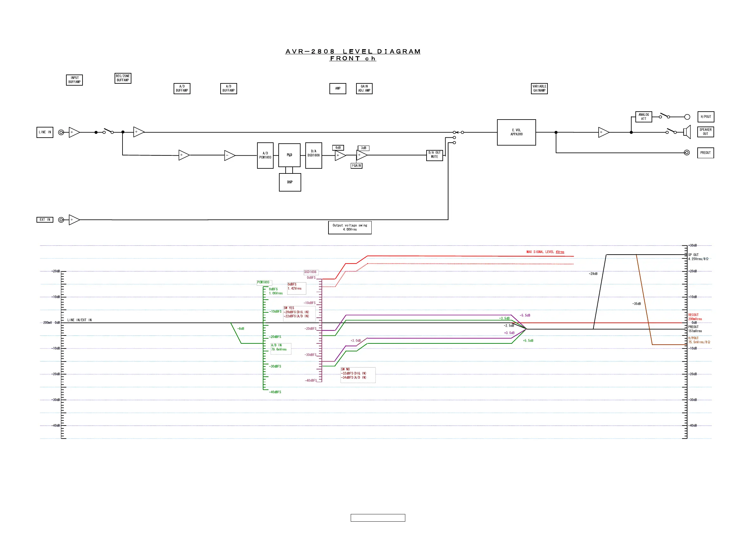Select the LINE IN label box
Image resolution: width=756 pixels, height=534 pixels.
pos(45,132)
